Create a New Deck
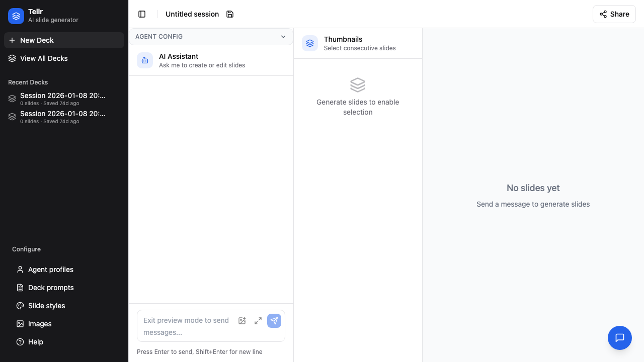This screenshot has height=362, width=644. [64, 40]
